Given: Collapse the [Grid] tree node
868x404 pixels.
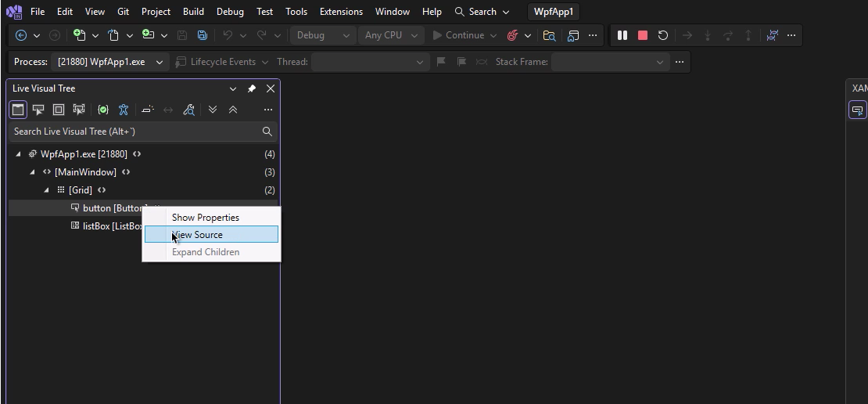Looking at the screenshot, I should pyautogui.click(x=46, y=190).
